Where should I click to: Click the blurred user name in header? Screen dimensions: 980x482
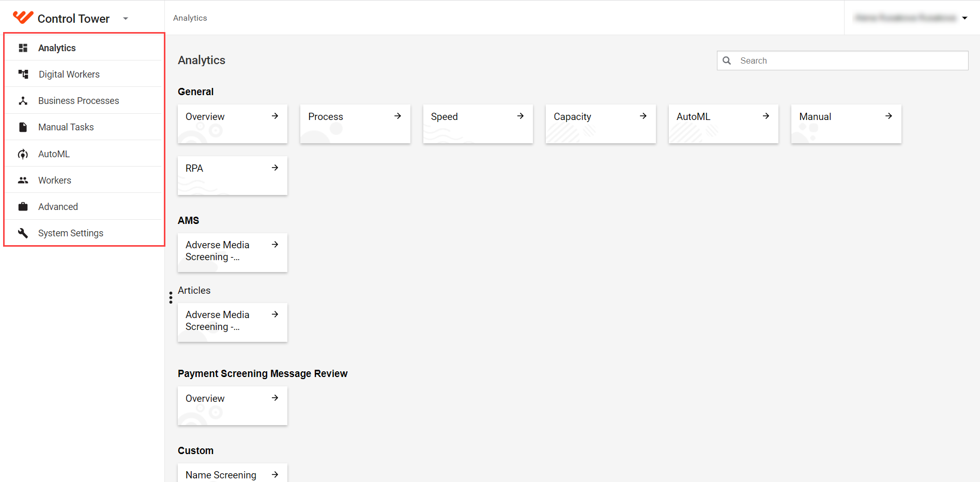(905, 18)
